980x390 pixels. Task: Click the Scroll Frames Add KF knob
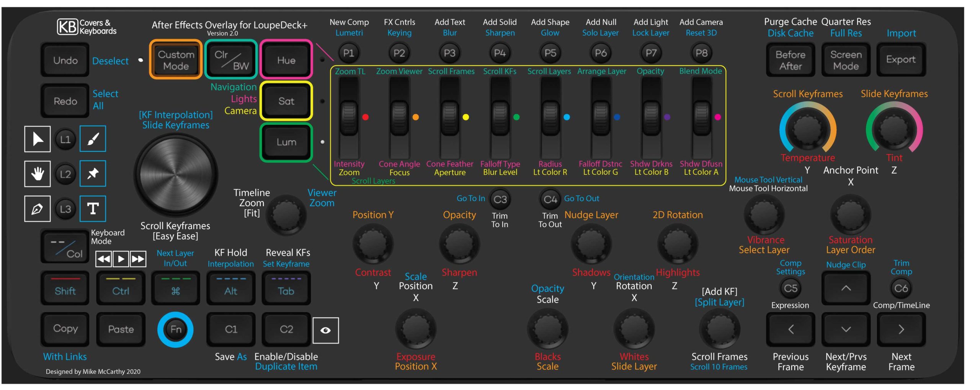[719, 329]
